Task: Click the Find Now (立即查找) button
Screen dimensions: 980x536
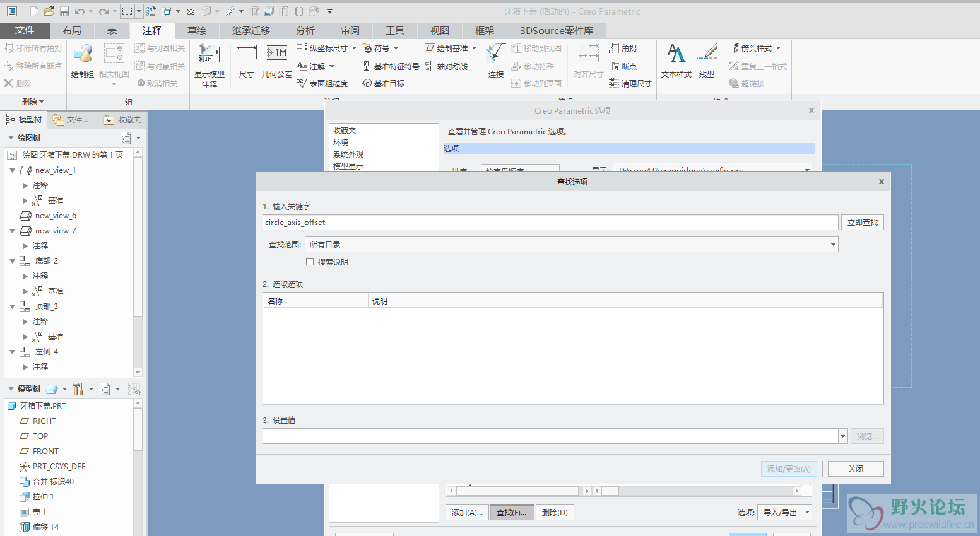Action: (862, 223)
